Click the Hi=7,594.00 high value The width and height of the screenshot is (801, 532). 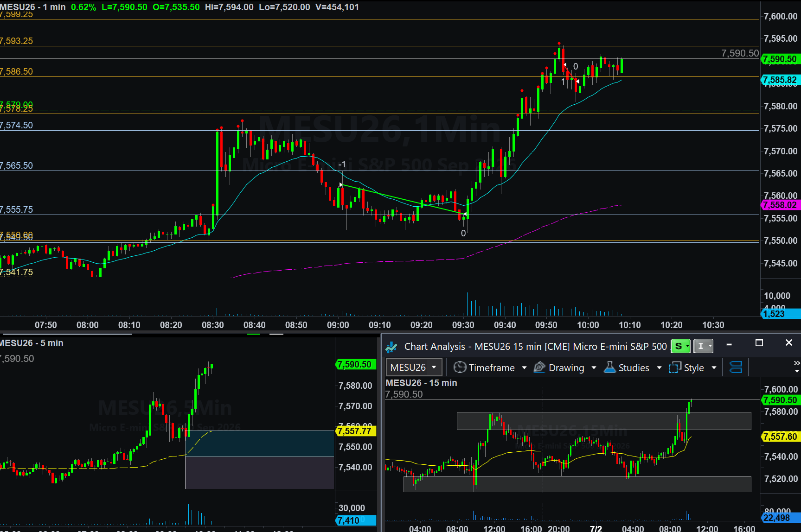(x=229, y=7)
